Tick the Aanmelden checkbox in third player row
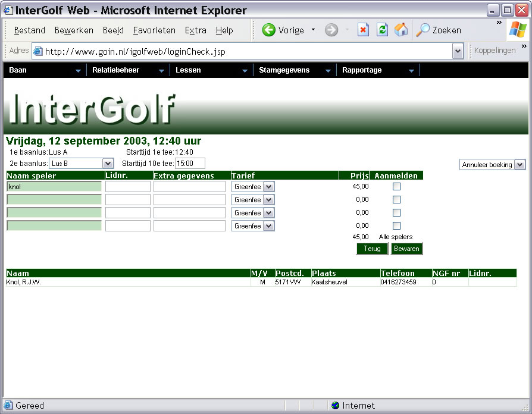Image resolution: width=532 pixels, height=414 pixels. click(396, 212)
